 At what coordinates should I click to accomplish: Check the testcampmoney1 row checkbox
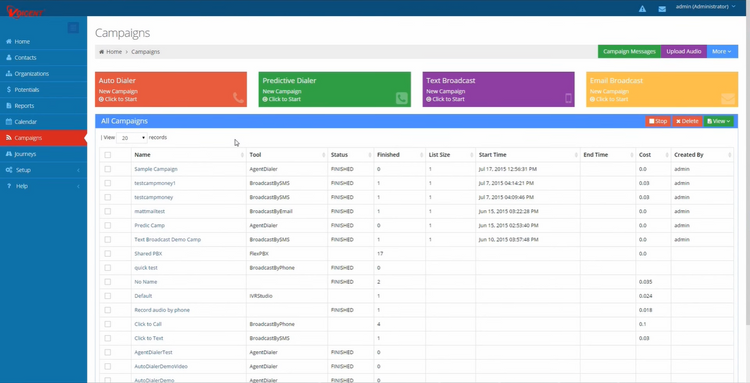108,183
